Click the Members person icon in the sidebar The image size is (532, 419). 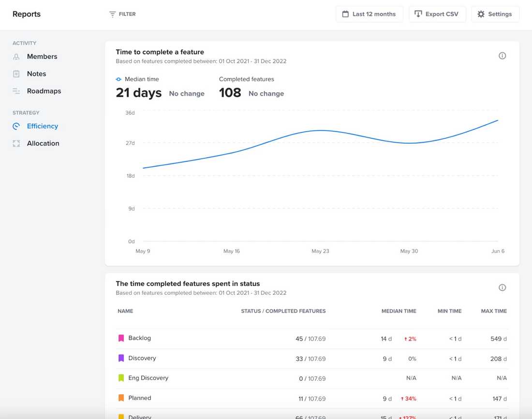click(x=15, y=57)
